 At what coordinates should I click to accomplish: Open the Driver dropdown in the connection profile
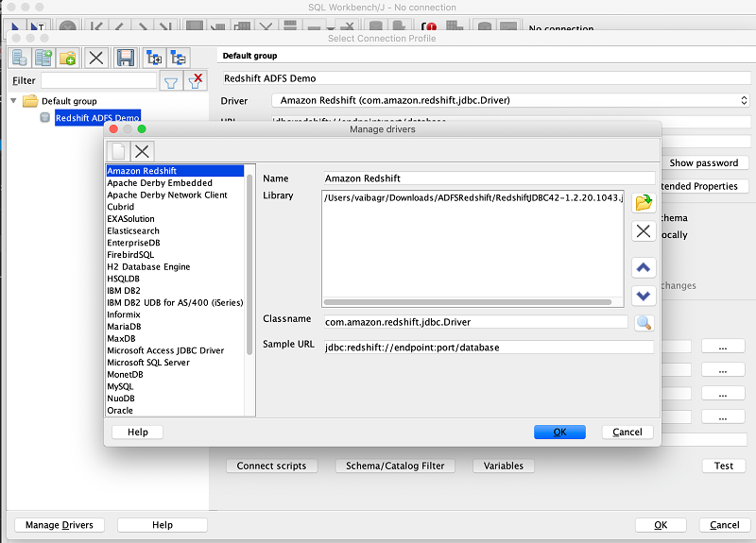(510, 100)
